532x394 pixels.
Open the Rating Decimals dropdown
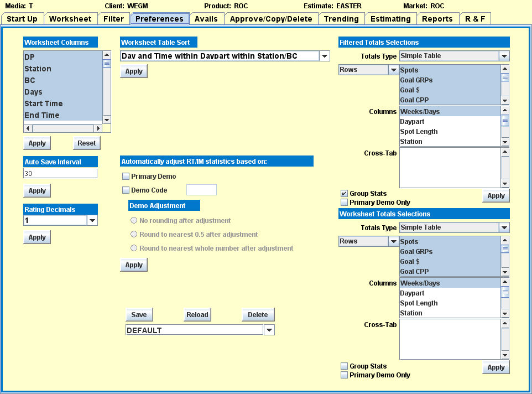[92, 221]
